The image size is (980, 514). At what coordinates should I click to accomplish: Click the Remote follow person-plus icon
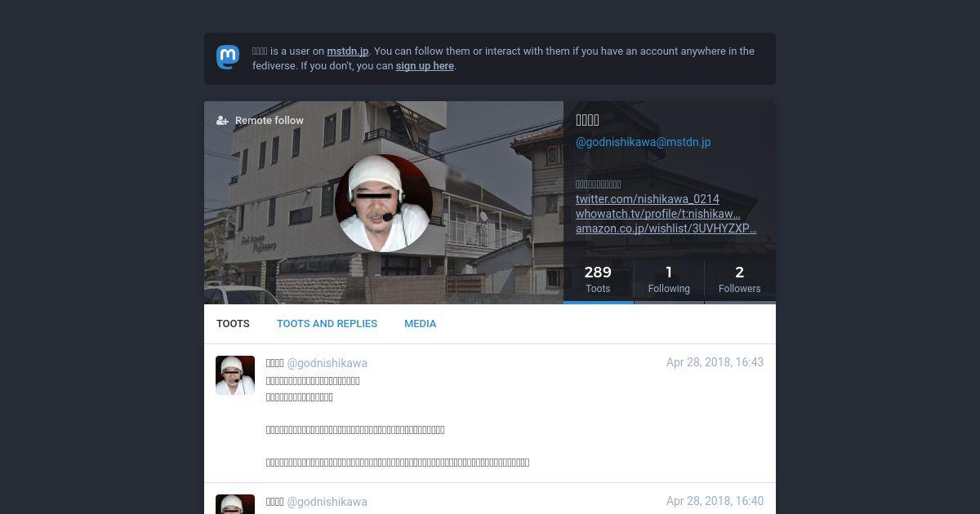tap(222, 121)
